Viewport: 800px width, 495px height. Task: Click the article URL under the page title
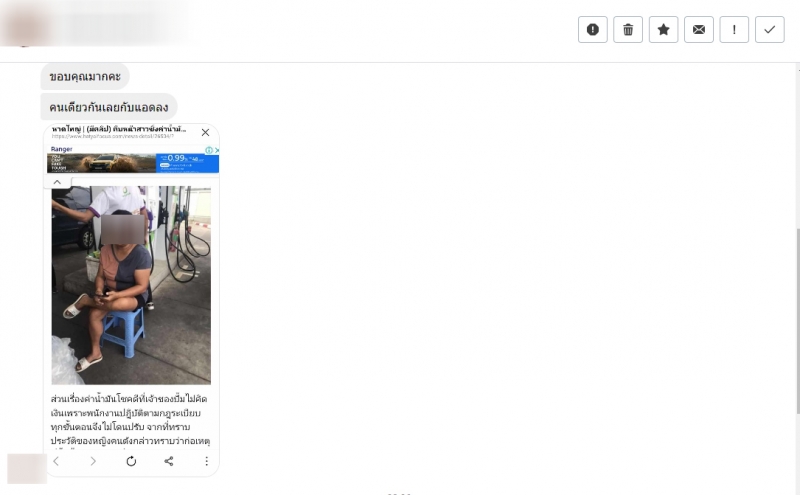112,136
